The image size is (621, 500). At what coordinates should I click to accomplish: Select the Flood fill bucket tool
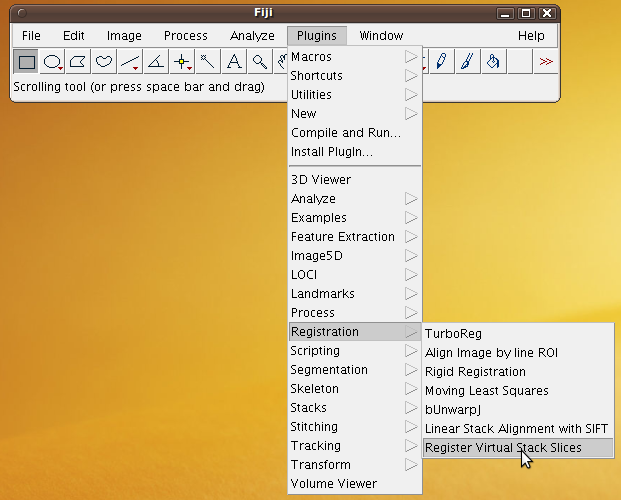(x=493, y=61)
